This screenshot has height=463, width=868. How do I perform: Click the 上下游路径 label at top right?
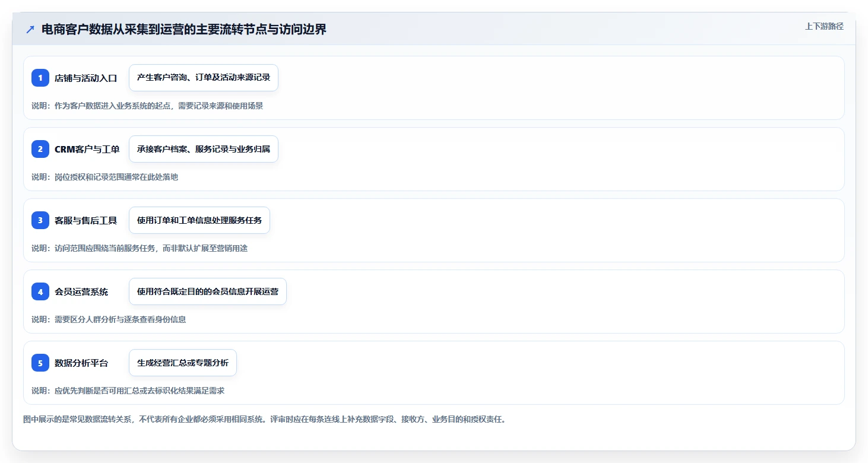tap(824, 26)
